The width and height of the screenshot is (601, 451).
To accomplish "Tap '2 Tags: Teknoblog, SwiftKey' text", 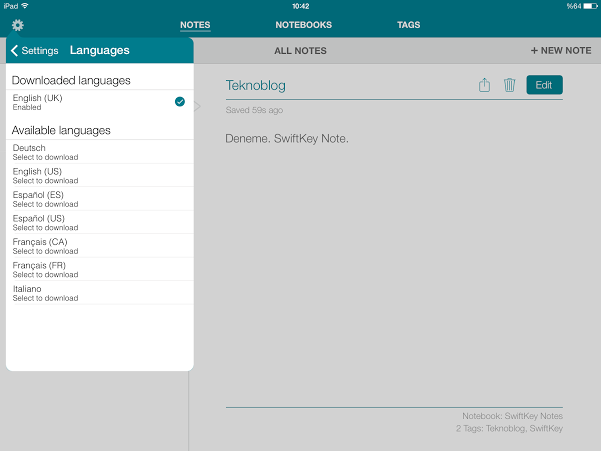I will point(509,428).
